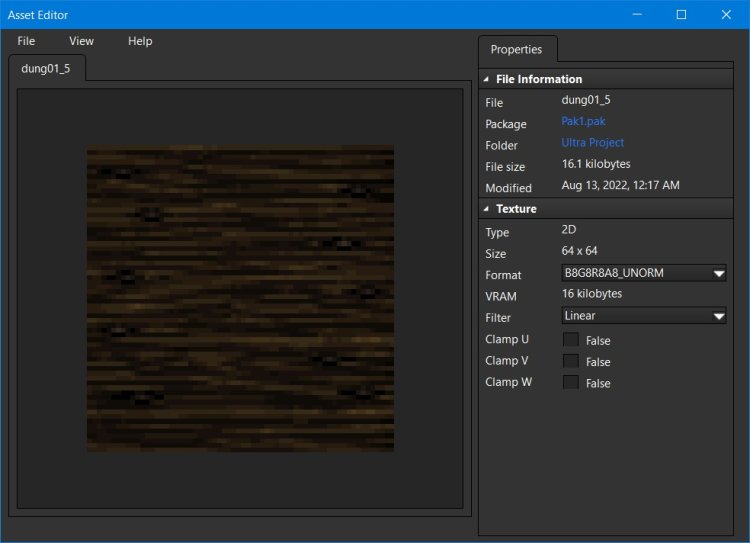Enable the Clamp W checkbox
Image resolution: width=750 pixels, height=543 pixels.
pos(571,382)
